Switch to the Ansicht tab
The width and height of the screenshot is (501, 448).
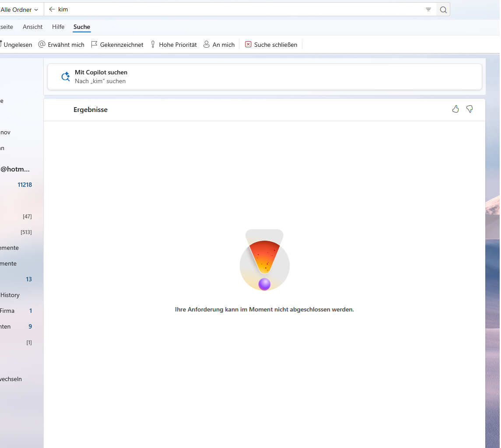pyautogui.click(x=32, y=27)
